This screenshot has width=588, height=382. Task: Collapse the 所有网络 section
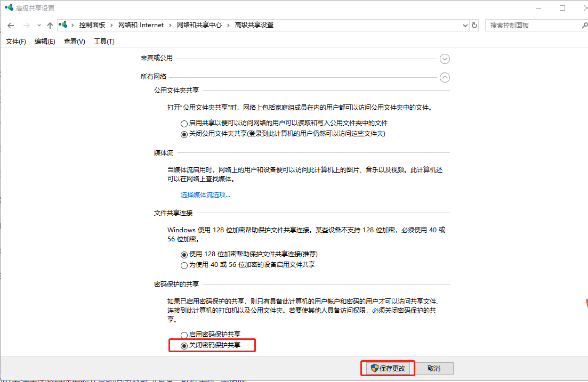tap(445, 77)
